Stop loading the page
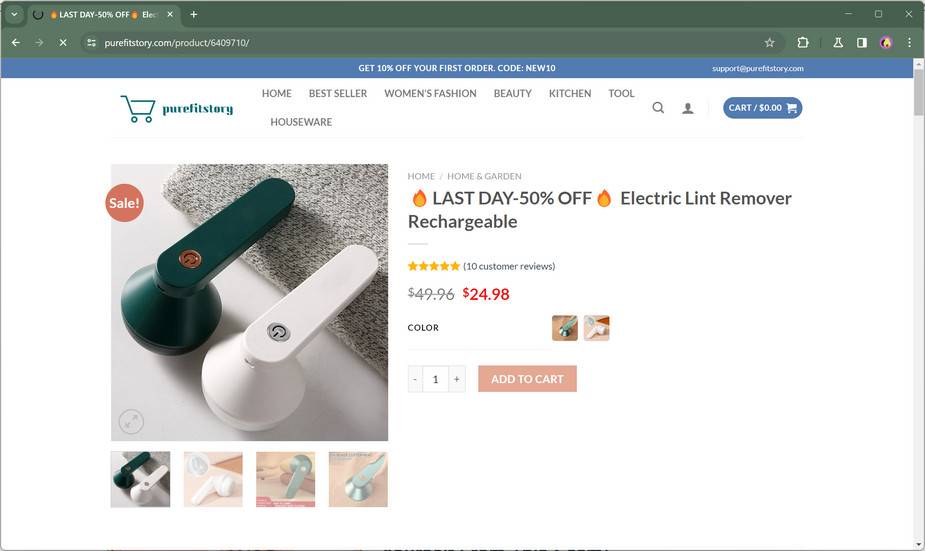This screenshot has width=925, height=551. point(62,43)
